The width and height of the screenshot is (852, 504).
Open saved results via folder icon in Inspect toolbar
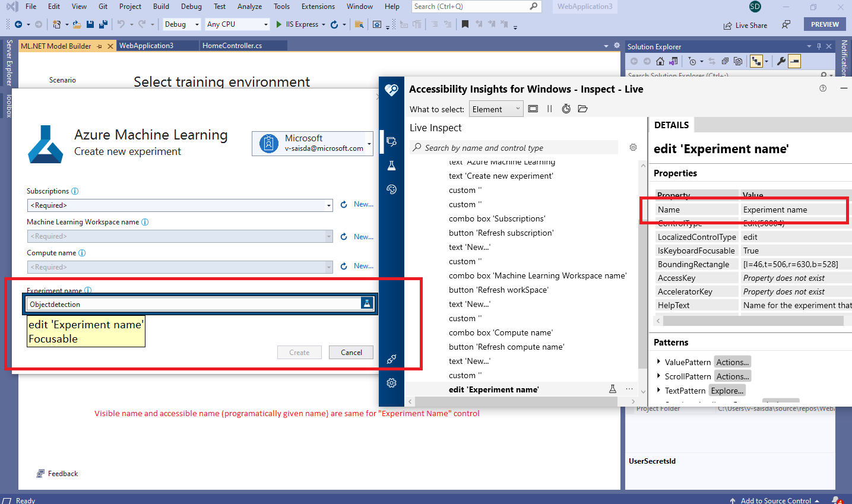[582, 109]
